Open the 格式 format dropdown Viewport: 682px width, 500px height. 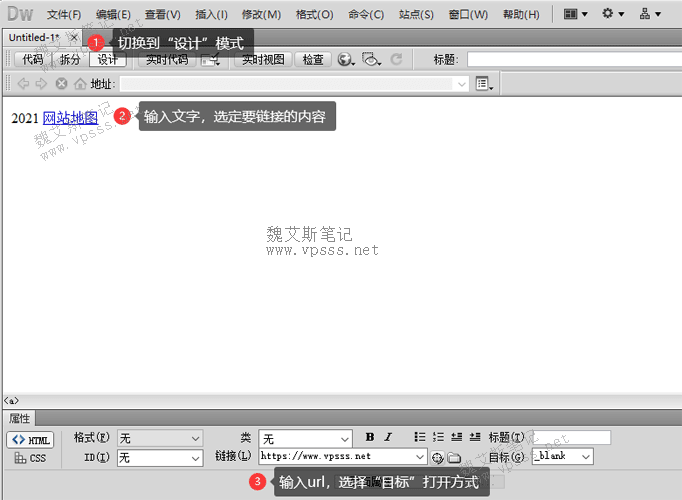(x=160, y=438)
